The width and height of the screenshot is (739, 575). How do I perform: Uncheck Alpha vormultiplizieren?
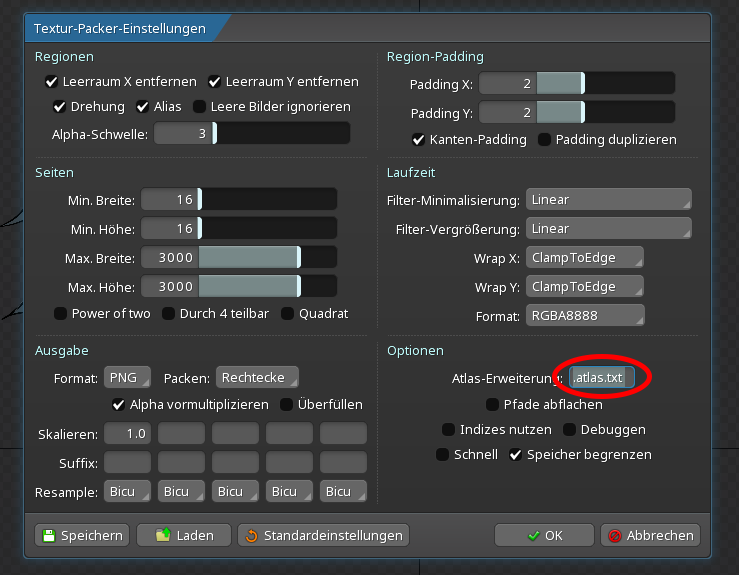coord(119,404)
